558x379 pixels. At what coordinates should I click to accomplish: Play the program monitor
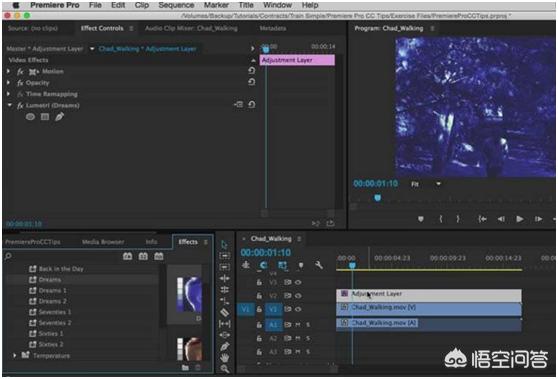click(520, 219)
